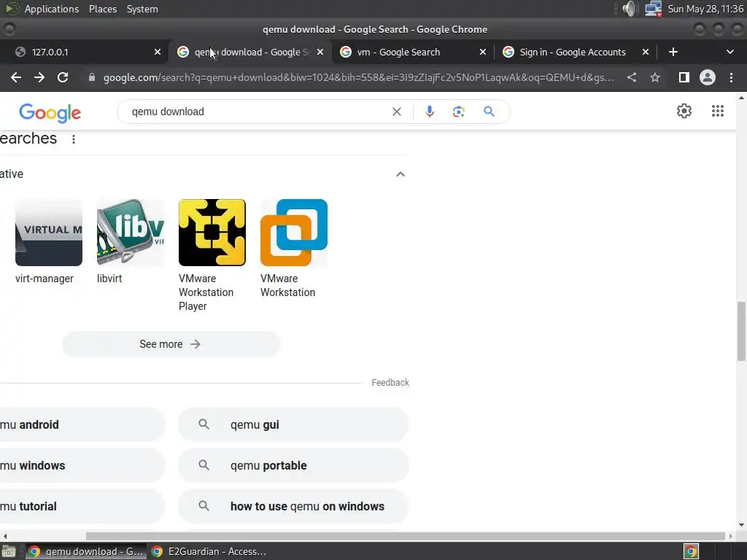The width and height of the screenshot is (747, 560).
Task: Go forward using the browser forward arrow
Action: click(39, 77)
